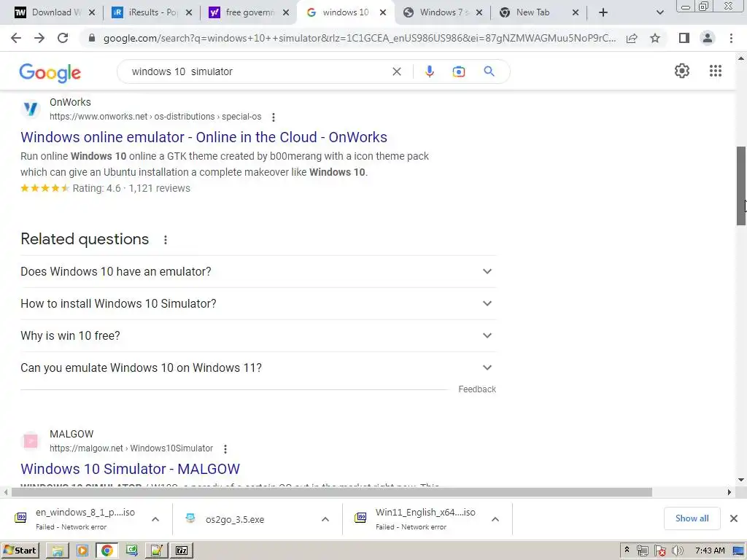The image size is (747, 560).
Task: Click the volume icon in the system tray
Action: tap(677, 551)
